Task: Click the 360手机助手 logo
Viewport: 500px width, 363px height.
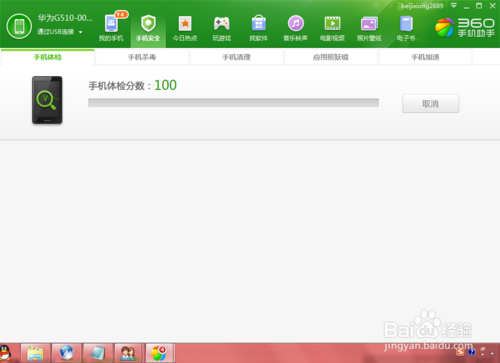Action: pos(465,27)
